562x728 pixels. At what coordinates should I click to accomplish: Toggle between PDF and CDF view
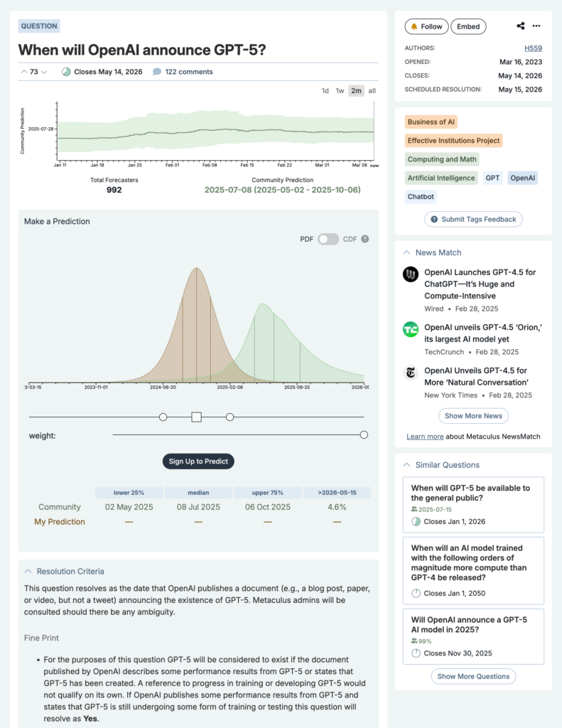coord(328,239)
